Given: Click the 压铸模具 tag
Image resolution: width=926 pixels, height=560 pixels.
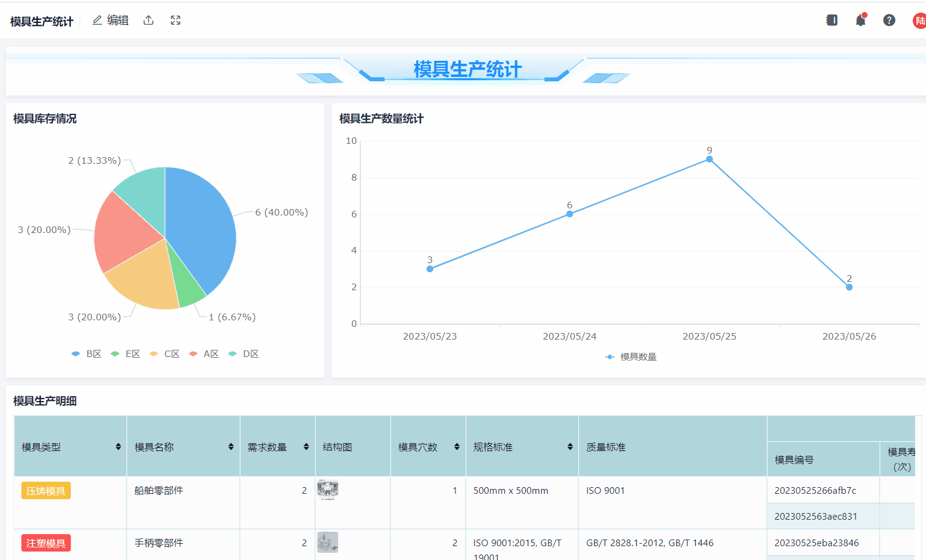Looking at the screenshot, I should (x=46, y=491).
